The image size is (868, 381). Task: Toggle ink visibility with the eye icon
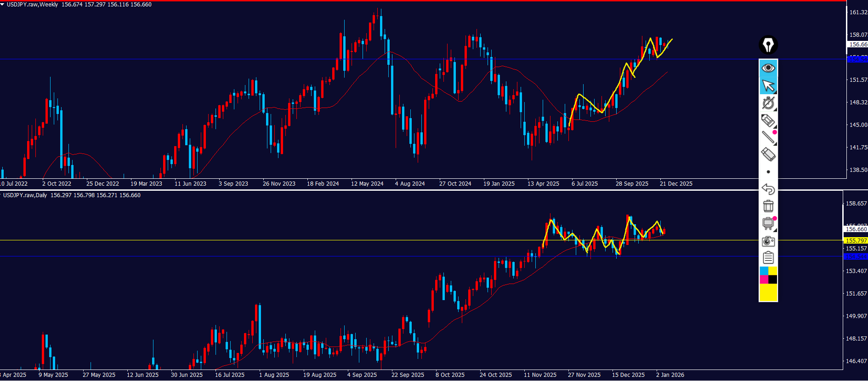(x=768, y=68)
